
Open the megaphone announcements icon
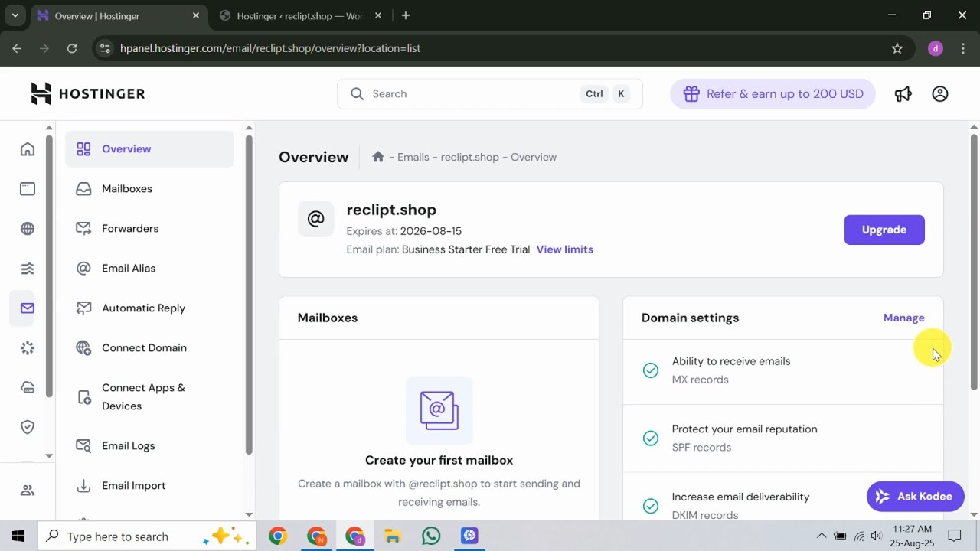[903, 93]
